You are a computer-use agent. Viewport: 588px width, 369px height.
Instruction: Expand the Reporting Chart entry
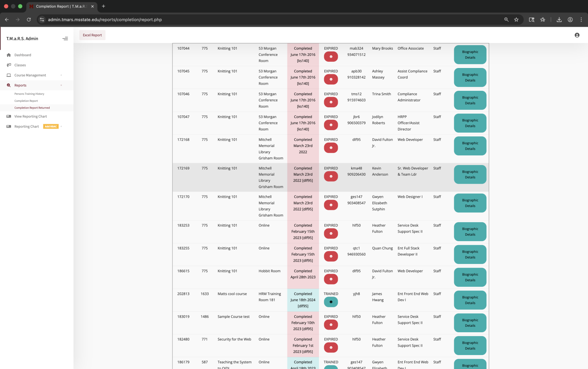coord(61,126)
